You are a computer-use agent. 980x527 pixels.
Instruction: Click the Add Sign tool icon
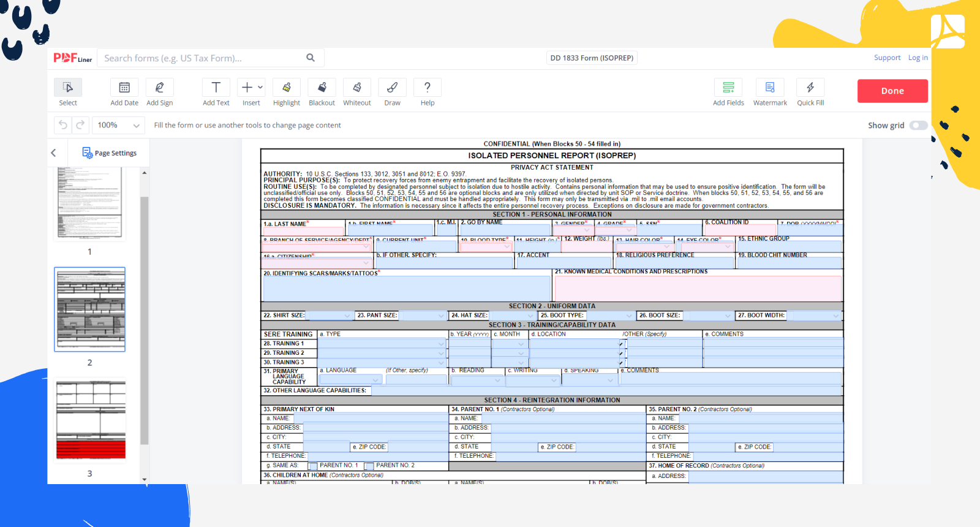[159, 88]
